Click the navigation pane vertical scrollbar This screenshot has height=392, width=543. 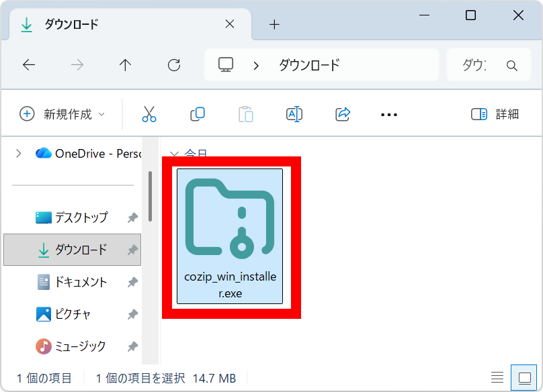click(151, 196)
